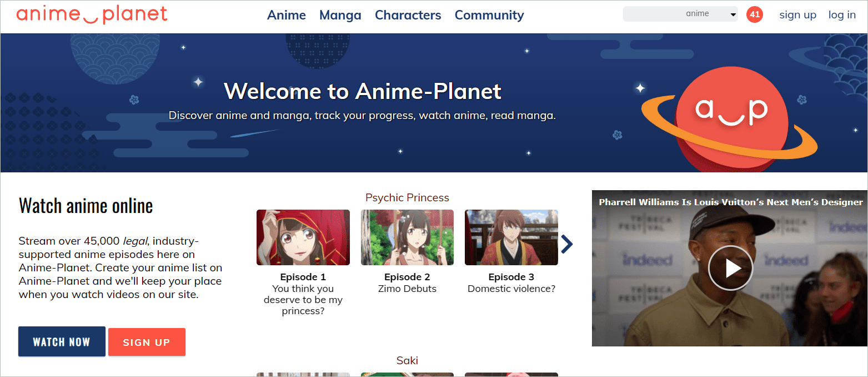The height and width of the screenshot is (377, 868).
Task: Click the log in link
Action: coord(842,15)
